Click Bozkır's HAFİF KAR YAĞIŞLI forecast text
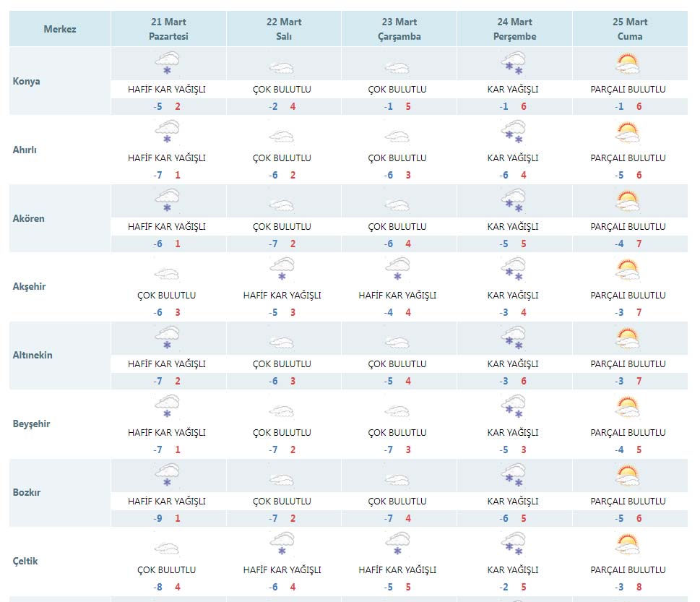This screenshot has height=602, width=700. (x=167, y=501)
